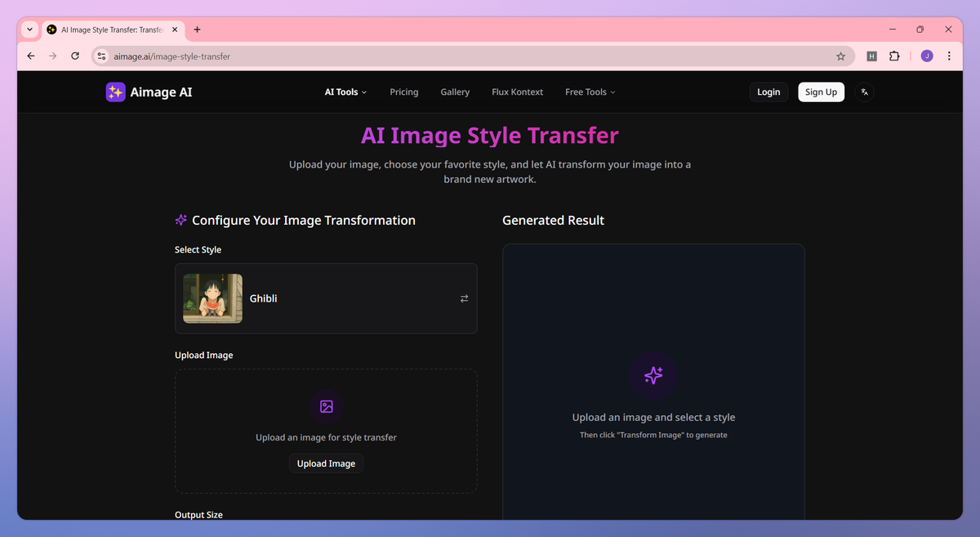Screen dimensions: 980x537
Task: Open the Chrome three-dot menu
Action: tap(949, 56)
